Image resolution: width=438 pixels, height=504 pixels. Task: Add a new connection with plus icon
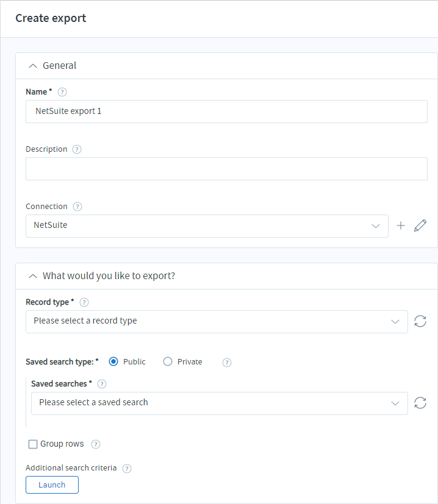pos(401,225)
